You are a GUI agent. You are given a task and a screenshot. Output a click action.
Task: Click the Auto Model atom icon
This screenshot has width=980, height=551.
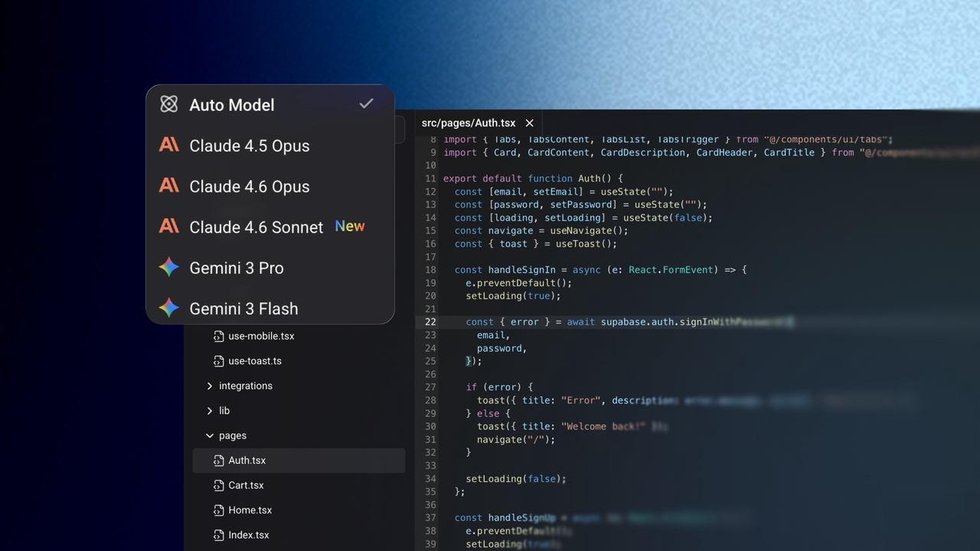[x=169, y=104]
